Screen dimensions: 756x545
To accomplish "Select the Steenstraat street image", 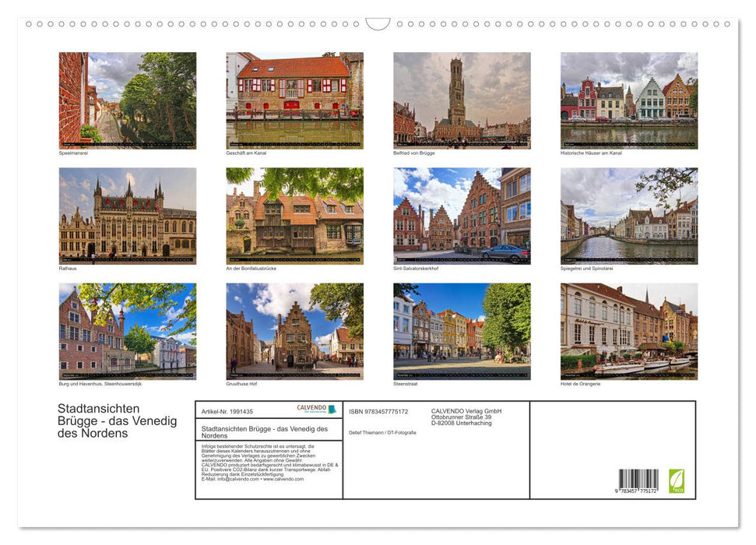I will point(460,330).
